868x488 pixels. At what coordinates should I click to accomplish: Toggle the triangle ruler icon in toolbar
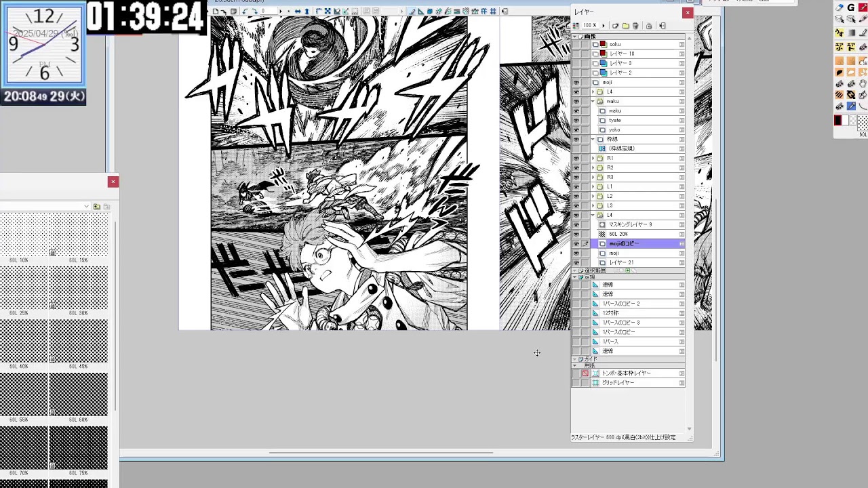pyautogui.click(x=420, y=12)
